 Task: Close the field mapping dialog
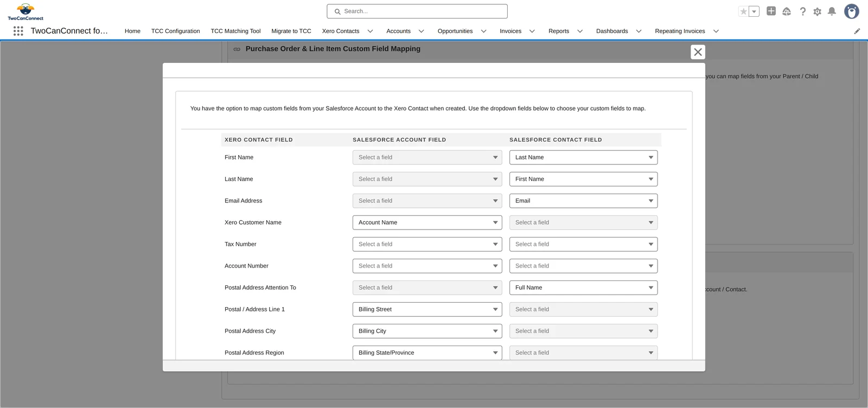tap(698, 52)
